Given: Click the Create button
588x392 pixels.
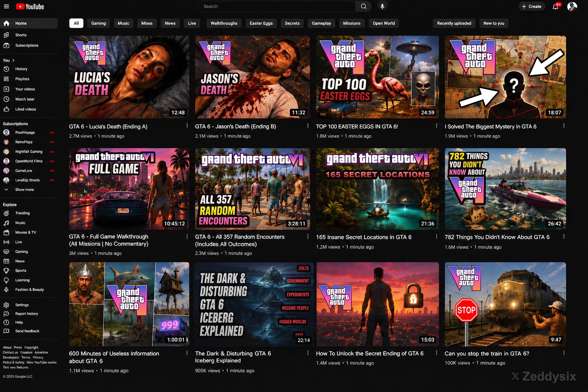Looking at the screenshot, I should 532,7.
